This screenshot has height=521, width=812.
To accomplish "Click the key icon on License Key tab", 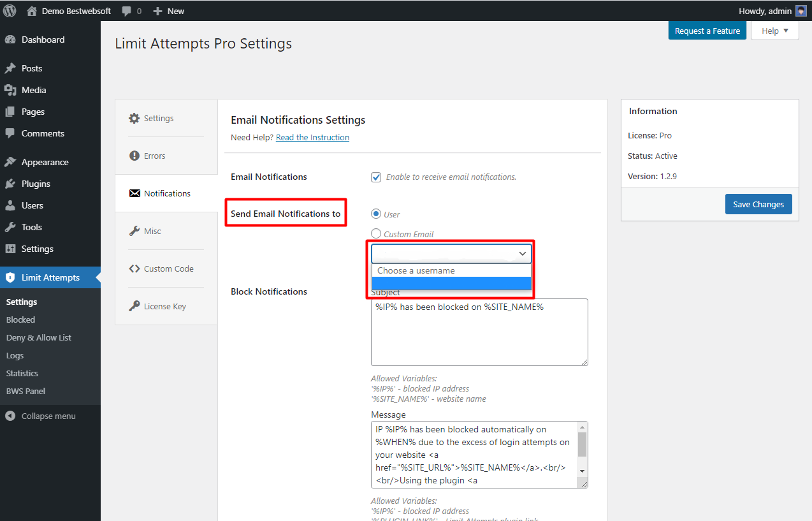I will coord(134,306).
